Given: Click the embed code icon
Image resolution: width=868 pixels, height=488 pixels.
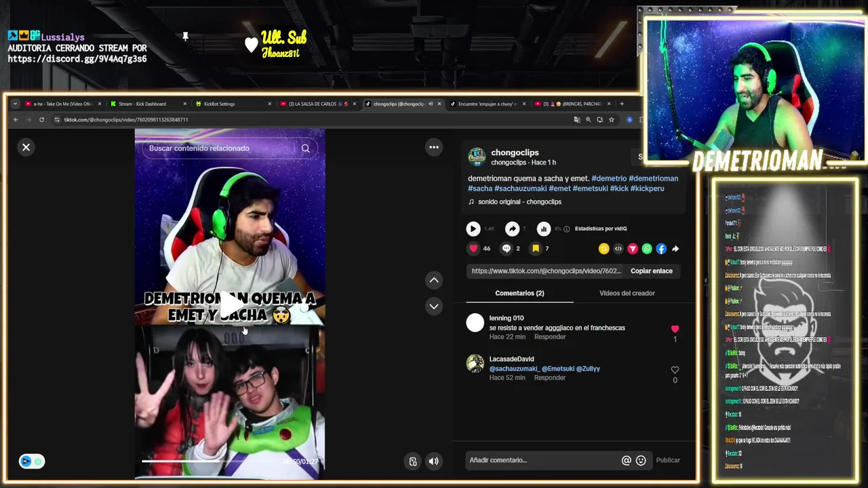Looking at the screenshot, I should 618,249.
